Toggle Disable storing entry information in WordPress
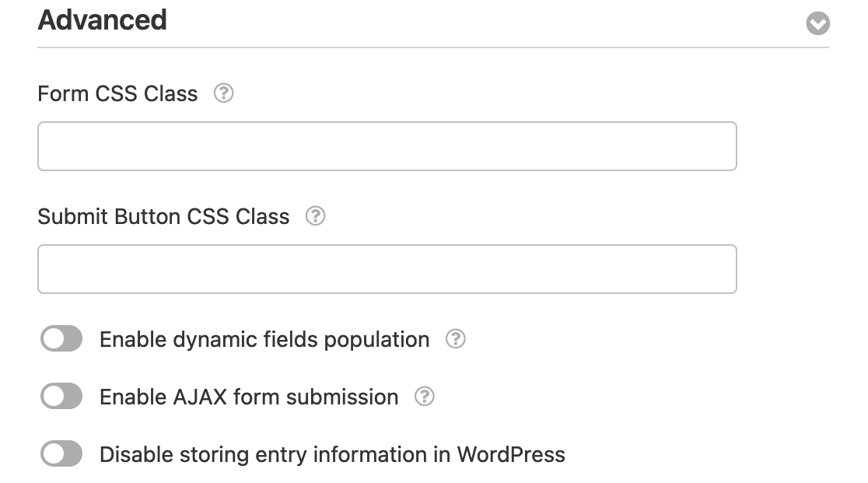The image size is (868, 483). coord(61,454)
